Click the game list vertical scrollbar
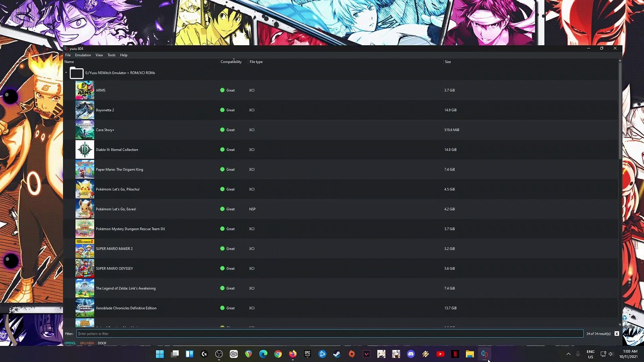This screenshot has width=644, height=362. (x=620, y=111)
